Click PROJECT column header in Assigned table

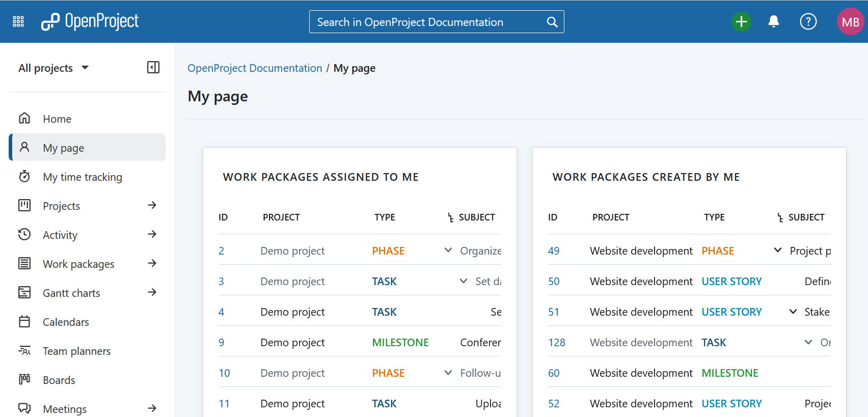(x=281, y=217)
